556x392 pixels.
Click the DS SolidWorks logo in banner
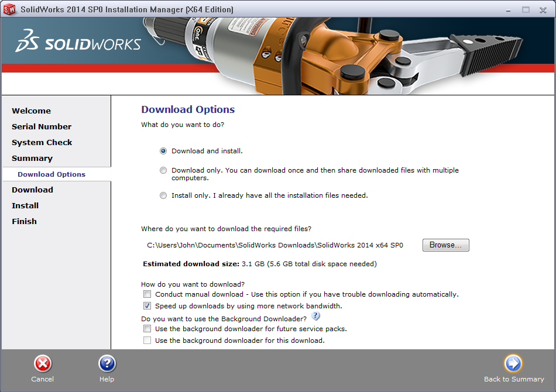[78, 42]
